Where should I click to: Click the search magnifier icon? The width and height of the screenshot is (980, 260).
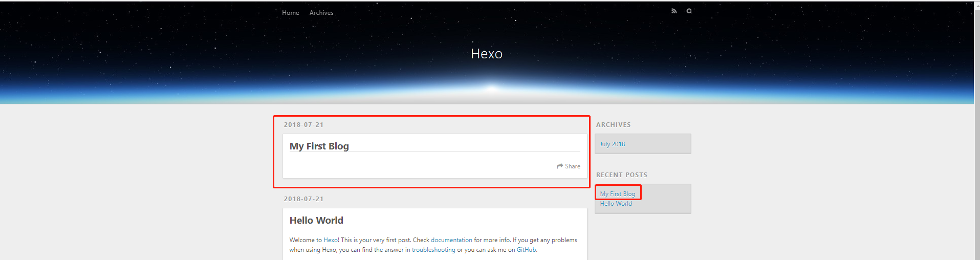[x=689, y=11]
